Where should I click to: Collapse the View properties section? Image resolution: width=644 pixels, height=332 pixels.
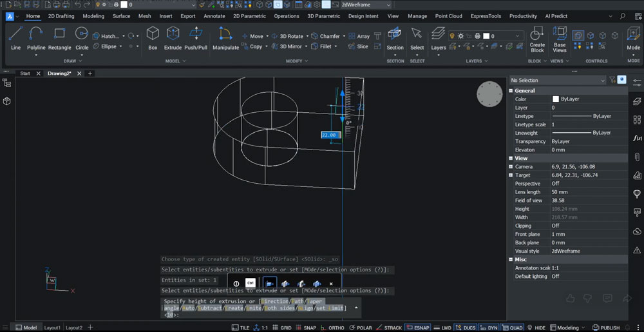pyautogui.click(x=511, y=158)
